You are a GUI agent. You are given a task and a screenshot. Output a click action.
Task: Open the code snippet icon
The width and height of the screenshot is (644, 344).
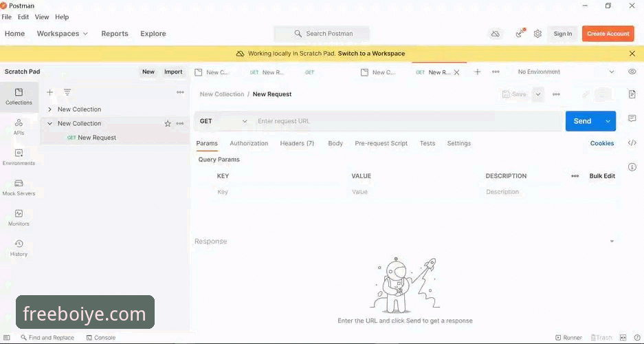632,143
